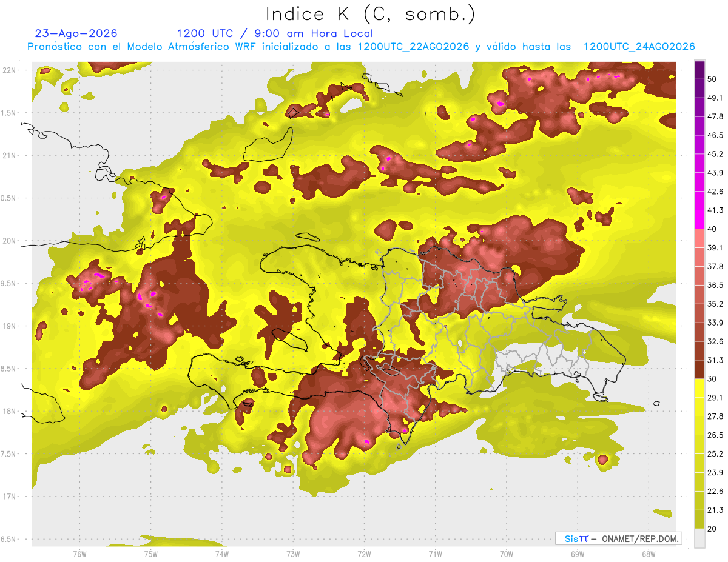Click the dark brown swatch between 30 and 31.3

coord(699,370)
